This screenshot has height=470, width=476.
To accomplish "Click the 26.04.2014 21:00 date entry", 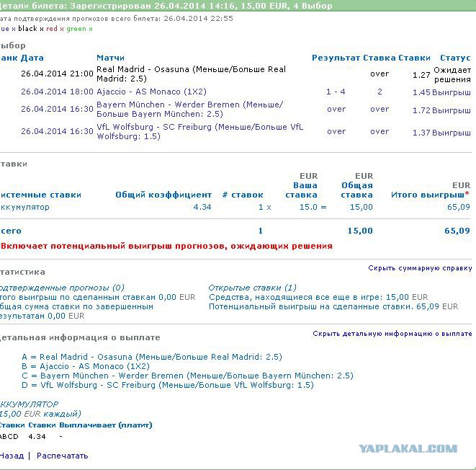I will (x=57, y=74).
